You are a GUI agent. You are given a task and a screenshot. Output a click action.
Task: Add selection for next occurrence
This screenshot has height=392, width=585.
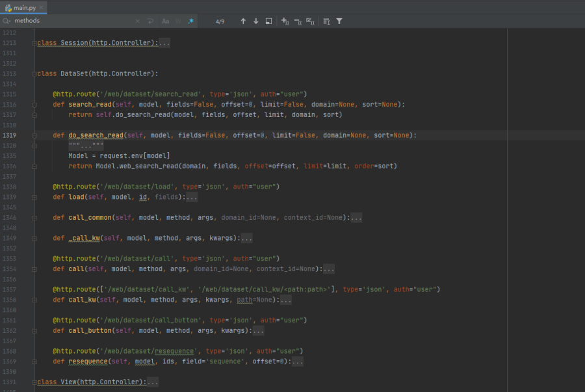(285, 21)
